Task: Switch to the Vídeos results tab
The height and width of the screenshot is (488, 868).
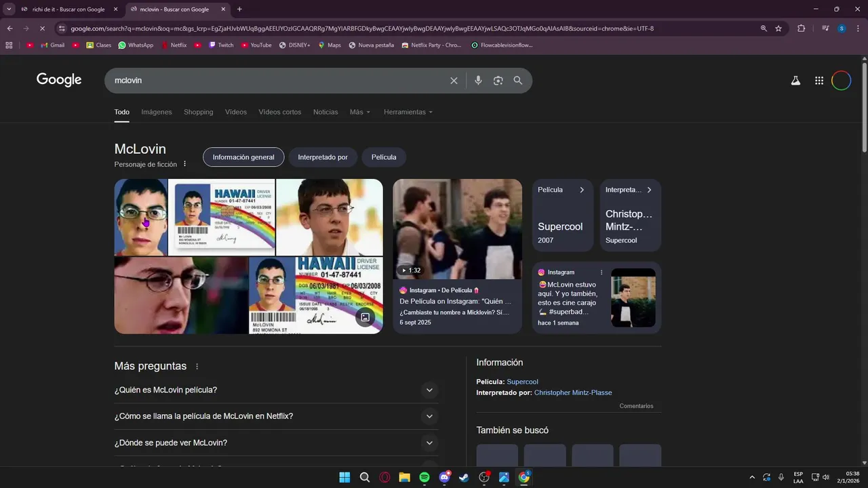Action: [236, 112]
